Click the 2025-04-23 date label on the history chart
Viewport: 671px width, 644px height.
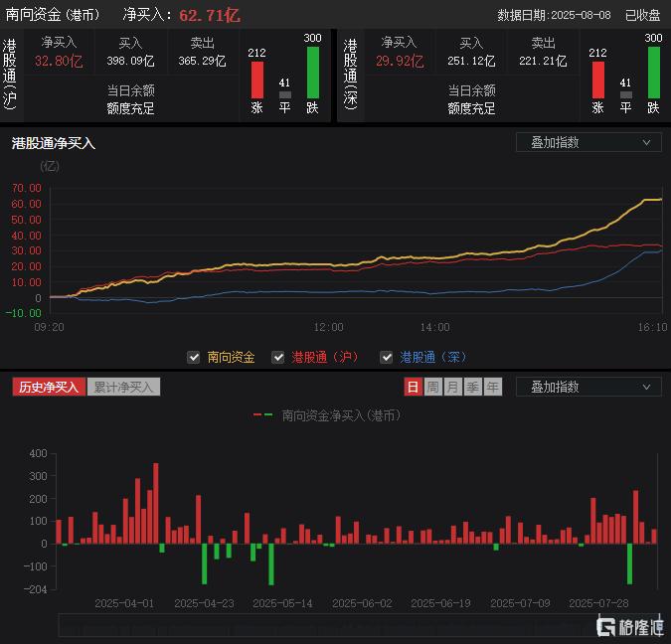click(204, 603)
